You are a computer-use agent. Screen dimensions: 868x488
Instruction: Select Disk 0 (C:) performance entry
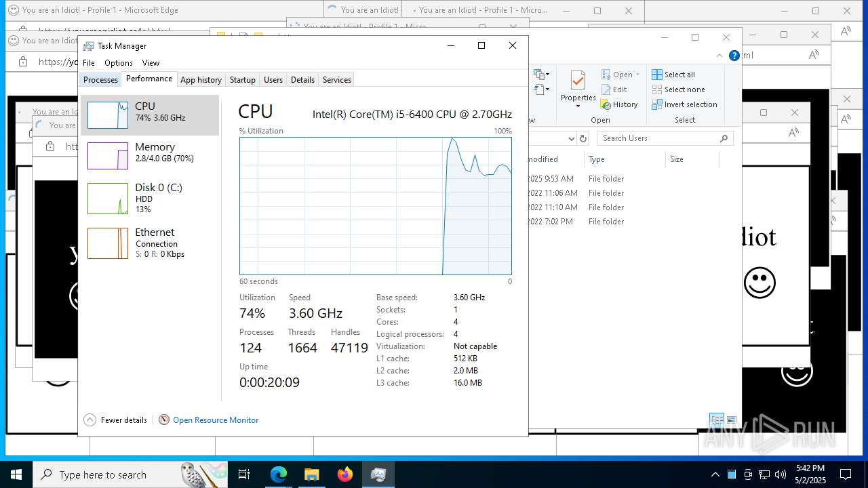click(150, 198)
